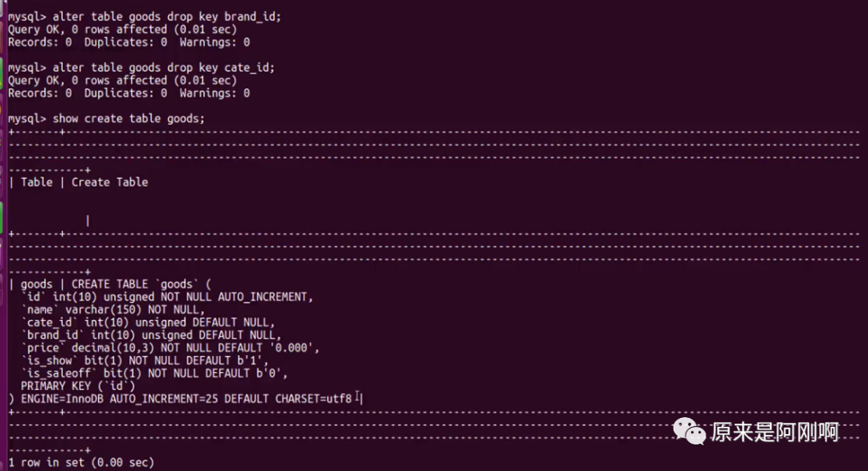The height and width of the screenshot is (471, 868).
Task: Click the ENGINE=InnoDB AUTO_INCREMENT=25 line
Action: [x=181, y=399]
